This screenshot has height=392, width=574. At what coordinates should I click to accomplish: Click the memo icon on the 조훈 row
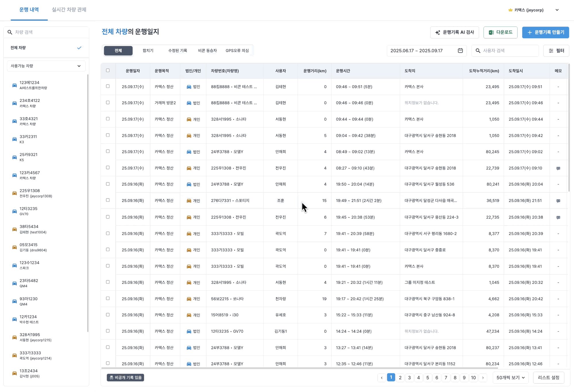point(558,201)
